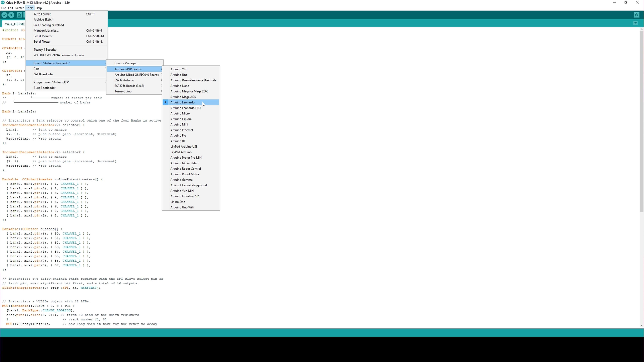Viewport: 644px width, 362px height.
Task: Click Tools menu item
Action: pos(29,8)
